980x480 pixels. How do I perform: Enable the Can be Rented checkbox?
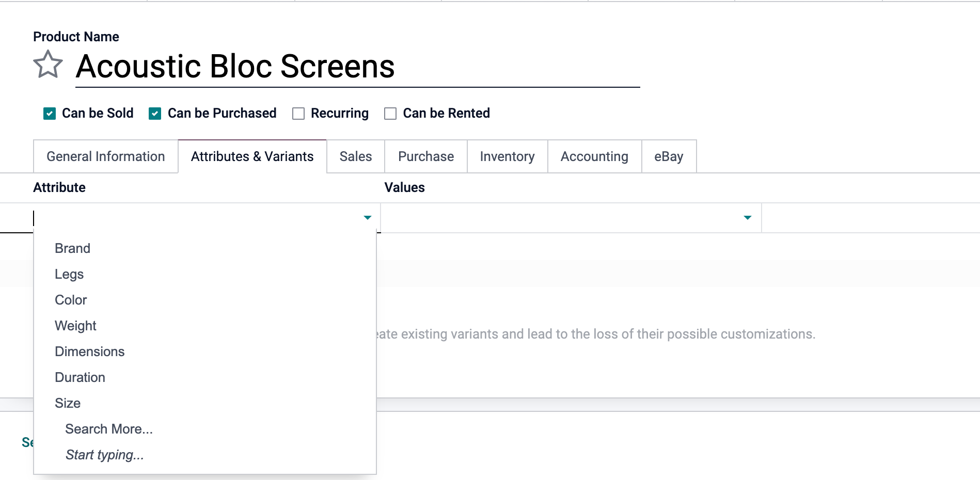tap(390, 114)
